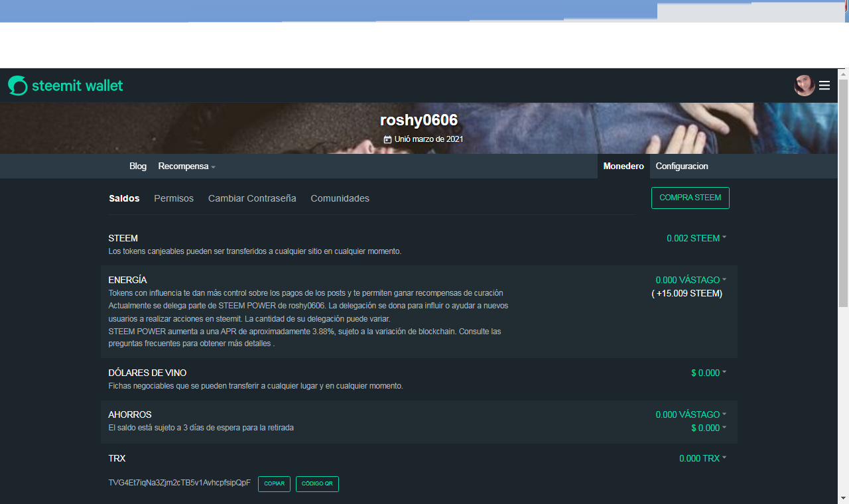Open the AHORROS 0.000 VÁSTAGO dropdown
The width and height of the screenshot is (849, 504).
691,414
